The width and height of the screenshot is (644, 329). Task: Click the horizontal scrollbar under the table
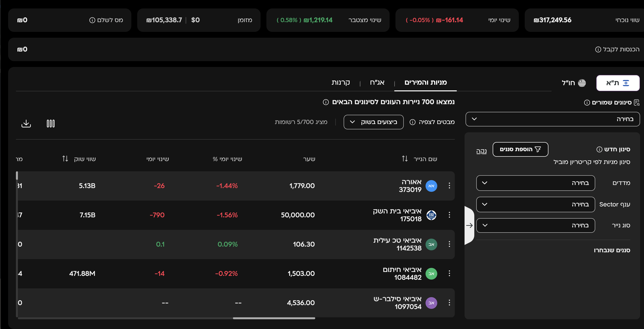point(274,318)
